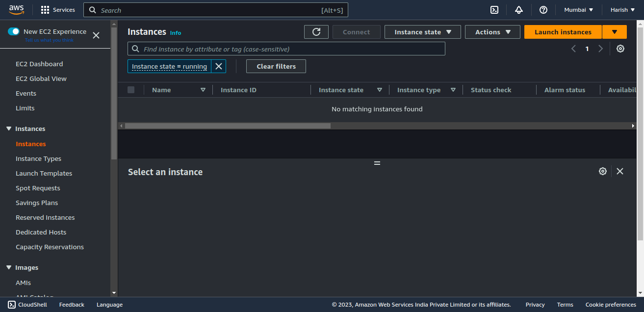Go to Events page
This screenshot has height=312, width=644.
pos(26,93)
